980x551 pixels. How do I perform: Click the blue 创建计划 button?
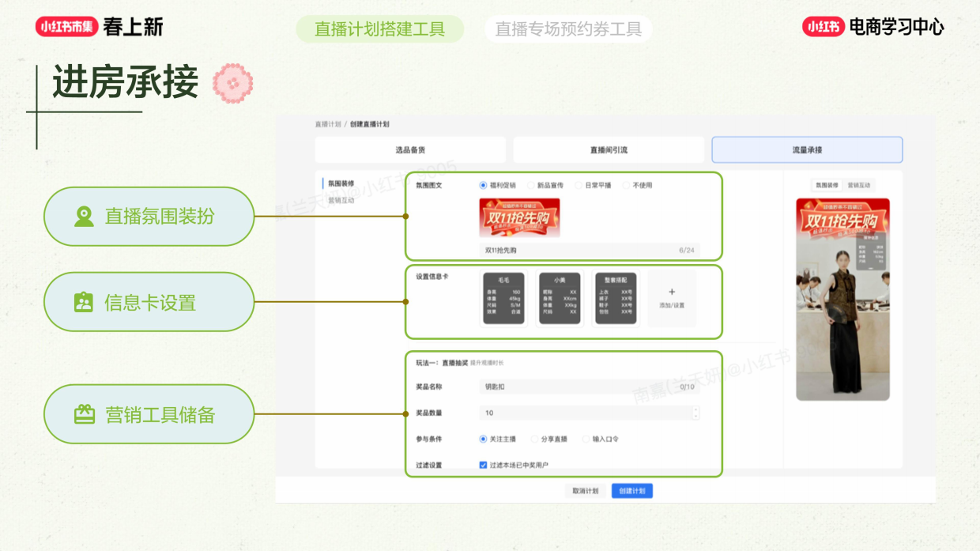pyautogui.click(x=632, y=491)
